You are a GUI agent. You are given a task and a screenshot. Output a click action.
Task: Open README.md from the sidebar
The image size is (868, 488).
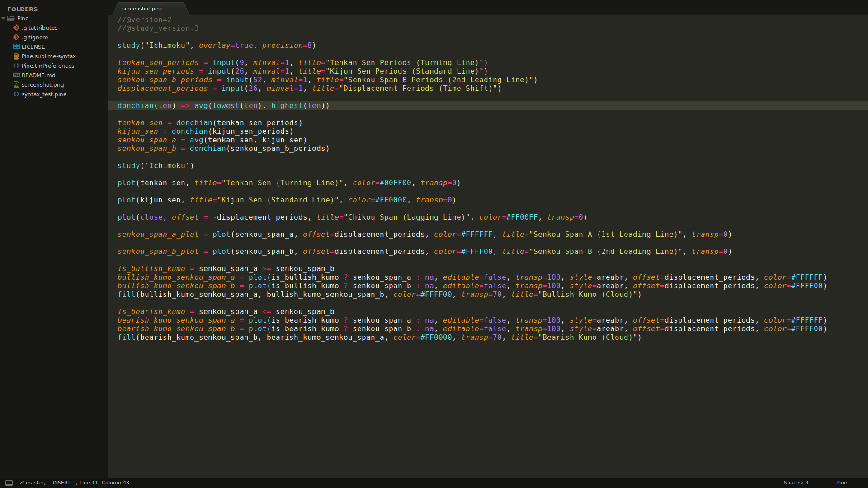tap(38, 75)
